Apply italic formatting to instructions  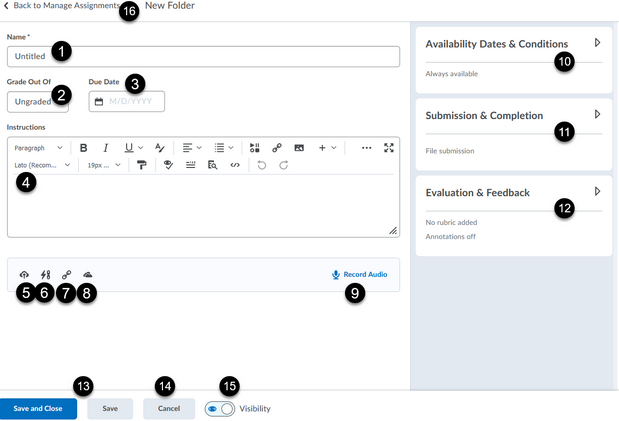pyautogui.click(x=107, y=148)
